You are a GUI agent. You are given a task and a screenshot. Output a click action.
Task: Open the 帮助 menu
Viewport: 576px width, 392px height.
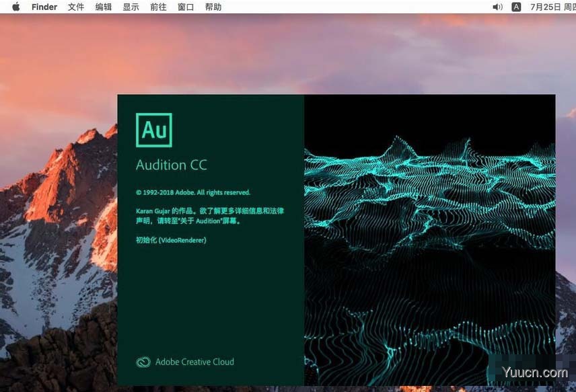tap(213, 7)
